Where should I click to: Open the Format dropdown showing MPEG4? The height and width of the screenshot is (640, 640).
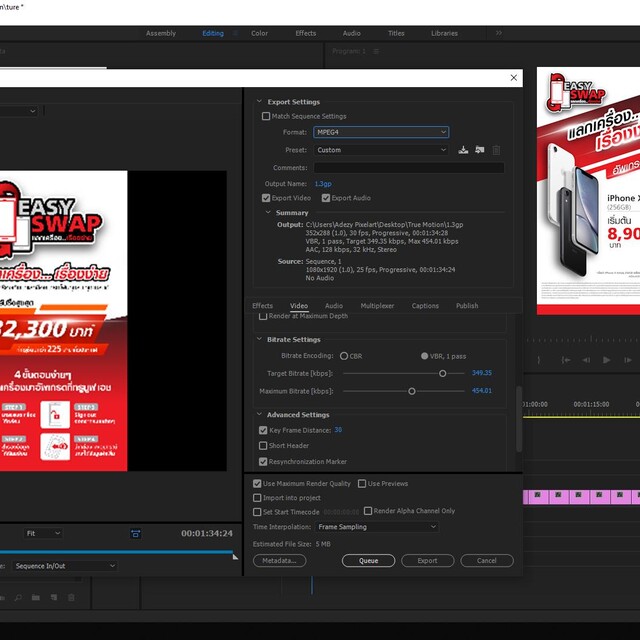tap(381, 132)
